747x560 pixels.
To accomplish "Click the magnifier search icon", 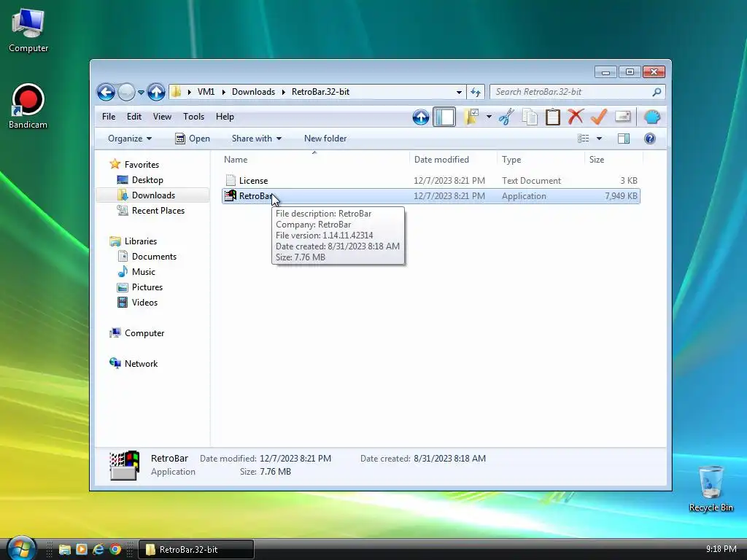I will click(657, 92).
